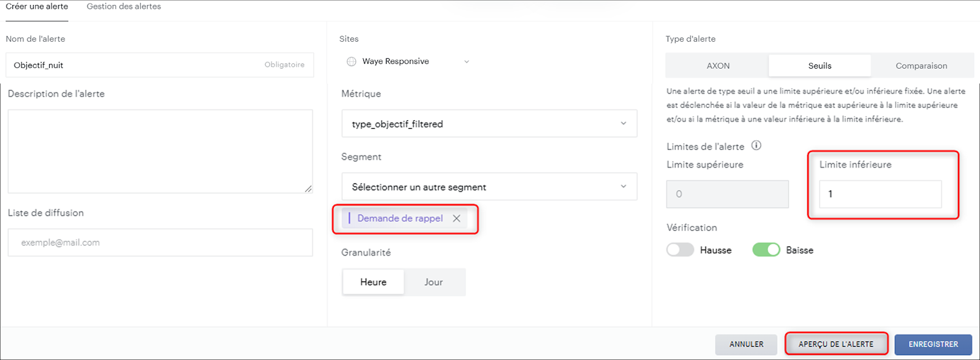Open the Sélectionner un autre segment dropdown
The height and width of the screenshot is (360, 980).
489,186
